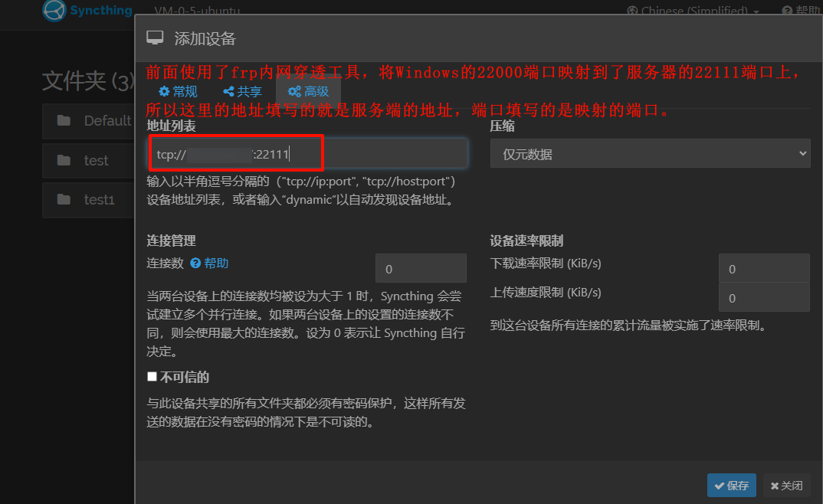The width and height of the screenshot is (823, 504).
Task: Click the 连接管理 section heading
Action: (x=171, y=241)
